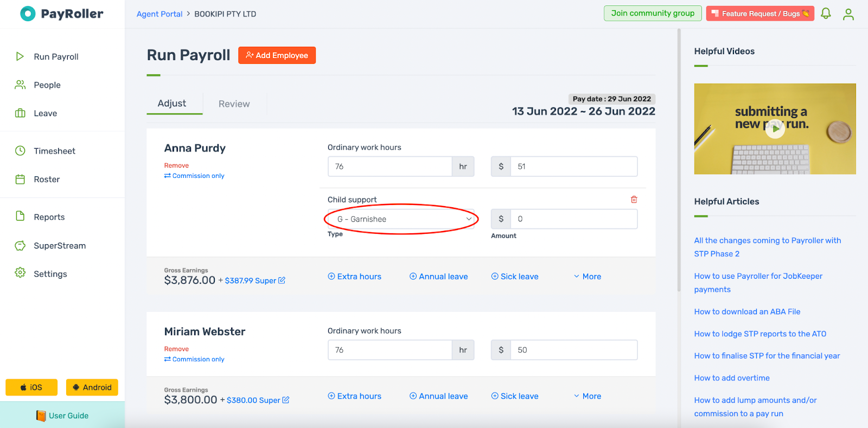This screenshot has width=868, height=428.
Task: Open Settings in the sidebar
Action: click(50, 274)
